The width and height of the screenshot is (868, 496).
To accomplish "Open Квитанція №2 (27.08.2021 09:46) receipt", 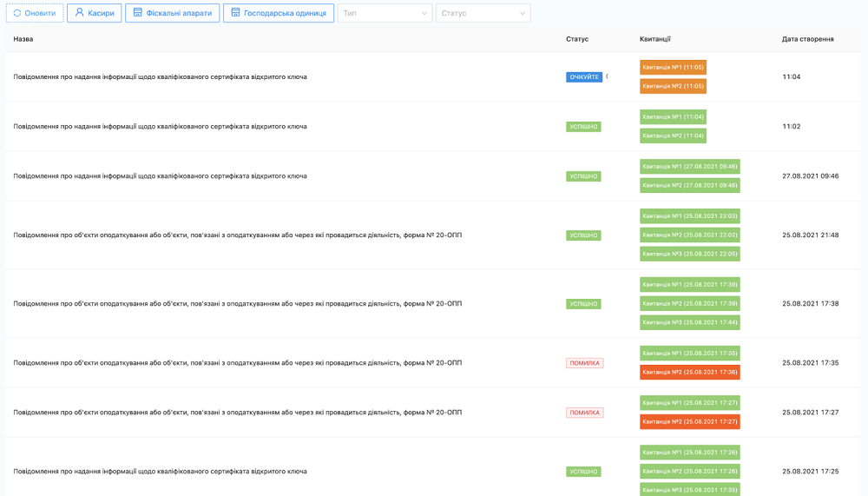I will click(x=689, y=185).
